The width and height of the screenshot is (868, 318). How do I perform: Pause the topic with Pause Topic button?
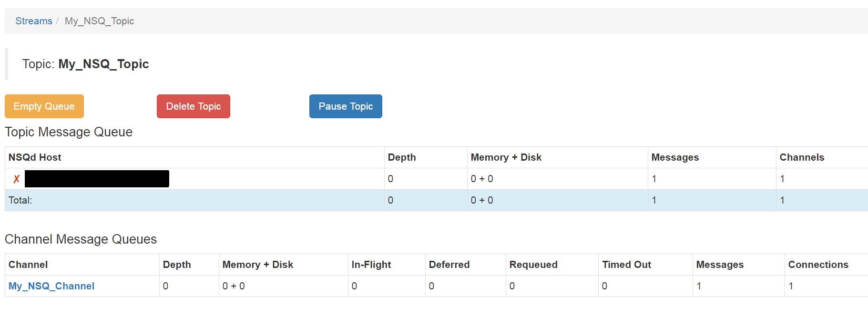coord(346,106)
